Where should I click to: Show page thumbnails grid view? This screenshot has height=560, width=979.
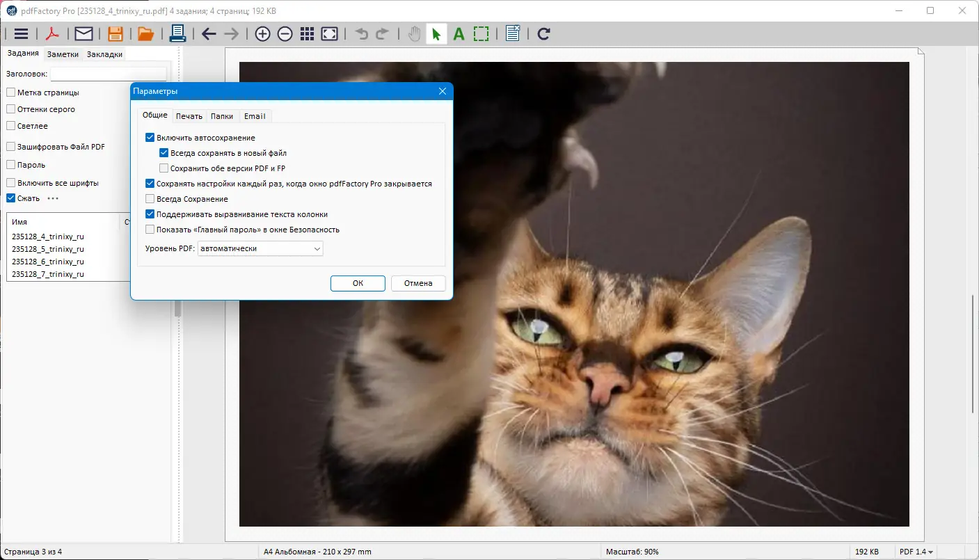[308, 33]
